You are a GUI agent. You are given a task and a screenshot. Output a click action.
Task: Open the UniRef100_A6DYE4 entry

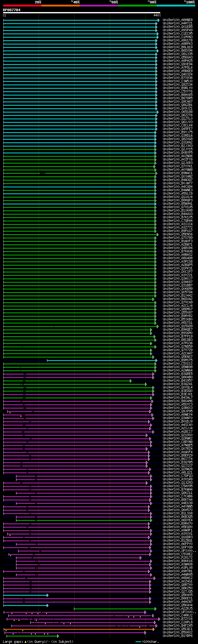coord(178,520)
